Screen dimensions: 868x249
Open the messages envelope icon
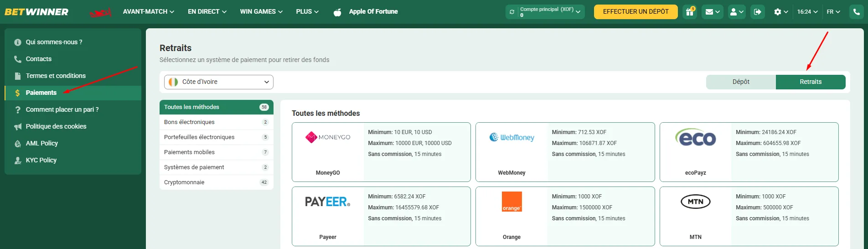[712, 12]
